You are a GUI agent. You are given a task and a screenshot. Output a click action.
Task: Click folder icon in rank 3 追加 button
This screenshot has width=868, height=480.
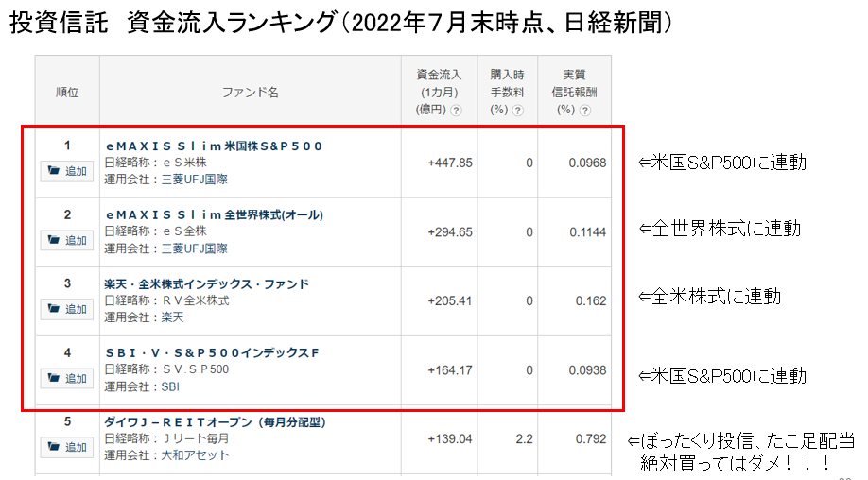54,308
